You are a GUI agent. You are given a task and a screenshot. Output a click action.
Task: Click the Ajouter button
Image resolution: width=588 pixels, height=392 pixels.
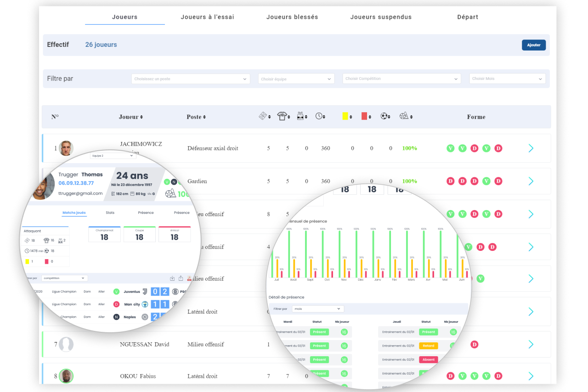pos(534,45)
